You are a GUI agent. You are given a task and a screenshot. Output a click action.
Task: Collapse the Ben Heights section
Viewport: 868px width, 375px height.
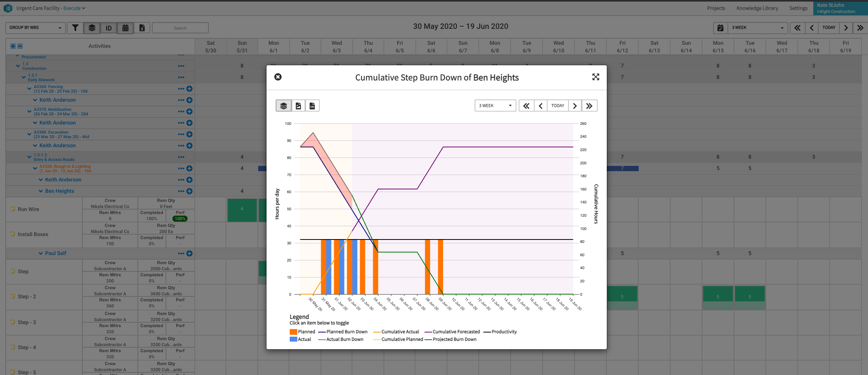pyautogui.click(x=41, y=191)
